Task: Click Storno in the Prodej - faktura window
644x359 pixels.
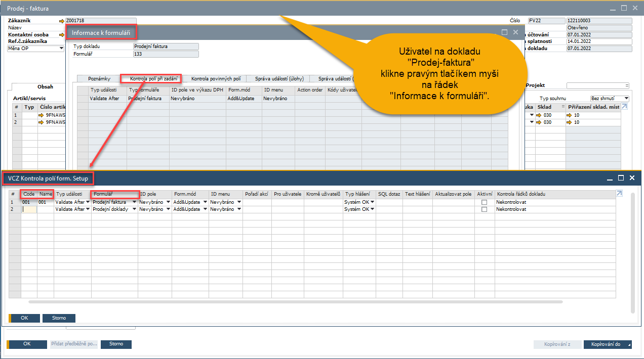Action: [x=116, y=344]
